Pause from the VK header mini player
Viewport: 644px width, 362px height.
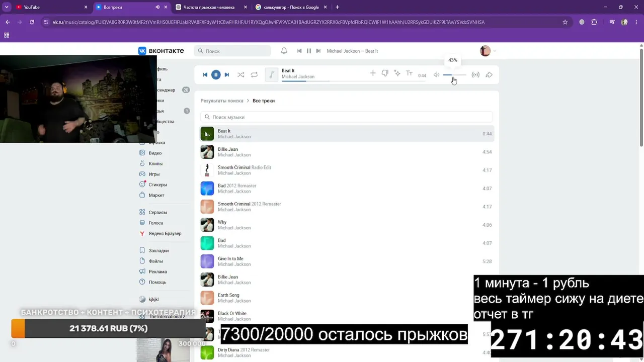tap(309, 51)
